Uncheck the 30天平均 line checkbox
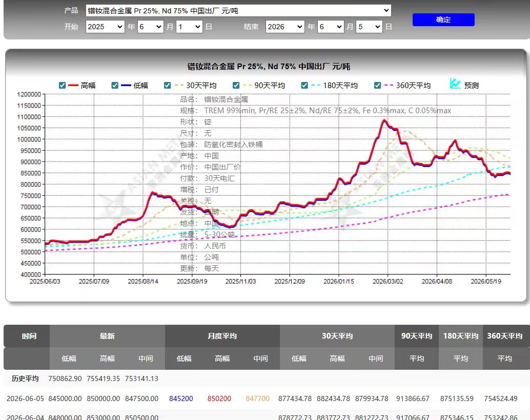The height and width of the screenshot is (420, 530). (x=167, y=85)
